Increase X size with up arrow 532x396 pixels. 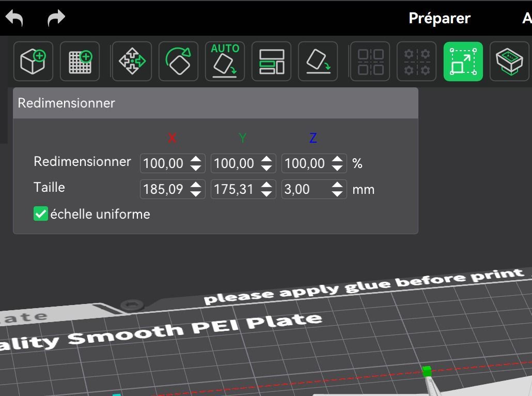click(196, 185)
